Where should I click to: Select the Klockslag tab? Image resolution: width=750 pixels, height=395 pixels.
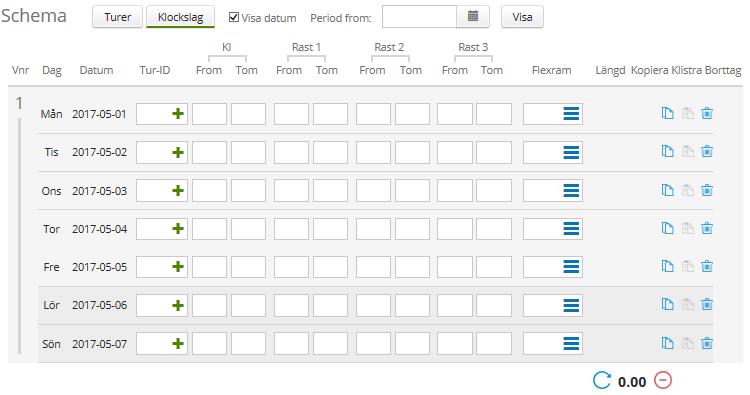[180, 17]
